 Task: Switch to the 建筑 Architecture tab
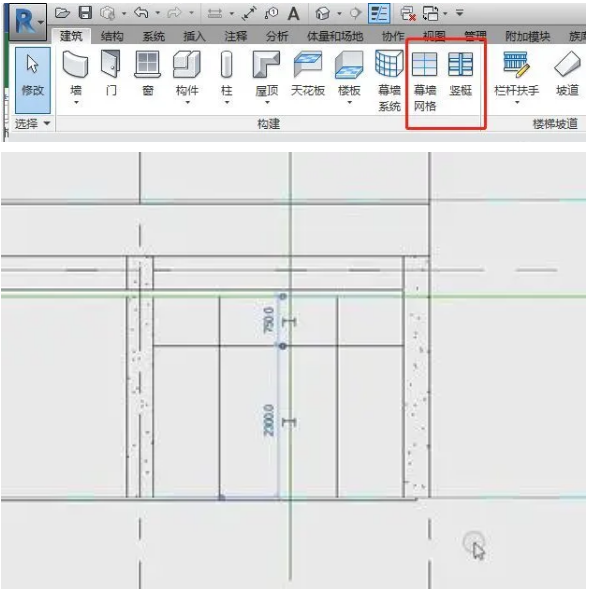(x=71, y=36)
